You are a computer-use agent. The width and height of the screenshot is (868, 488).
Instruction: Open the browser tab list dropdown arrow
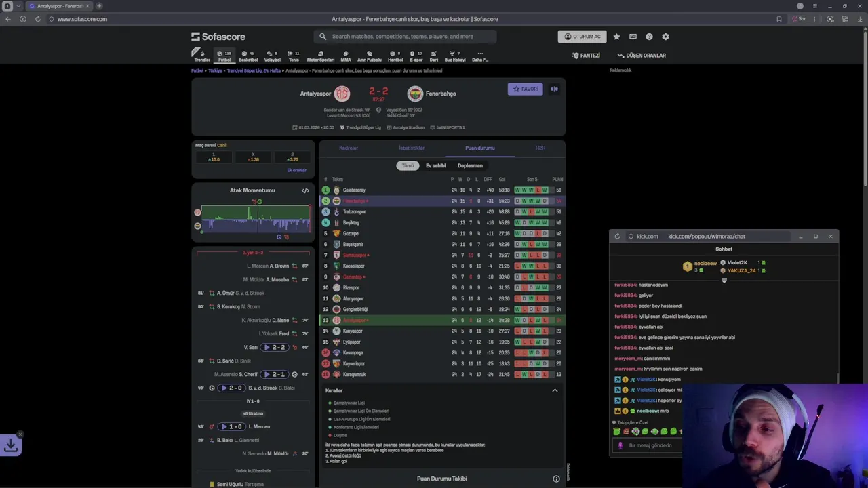click(18, 6)
